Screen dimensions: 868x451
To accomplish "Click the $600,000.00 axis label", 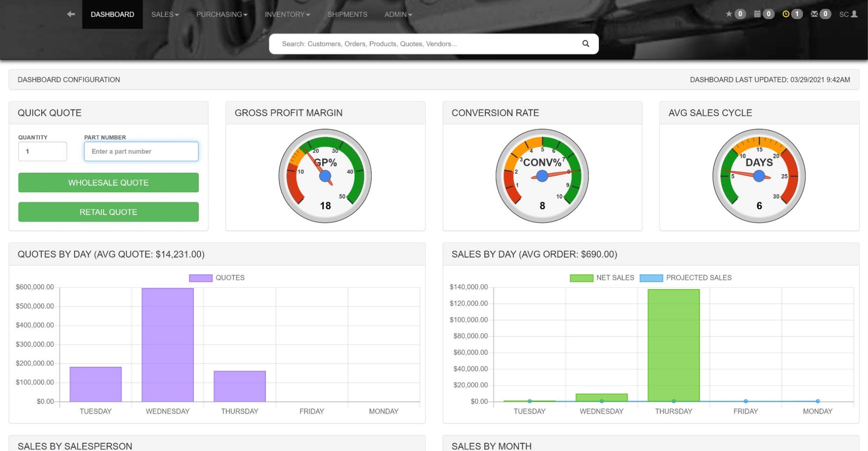I will click(x=35, y=287).
